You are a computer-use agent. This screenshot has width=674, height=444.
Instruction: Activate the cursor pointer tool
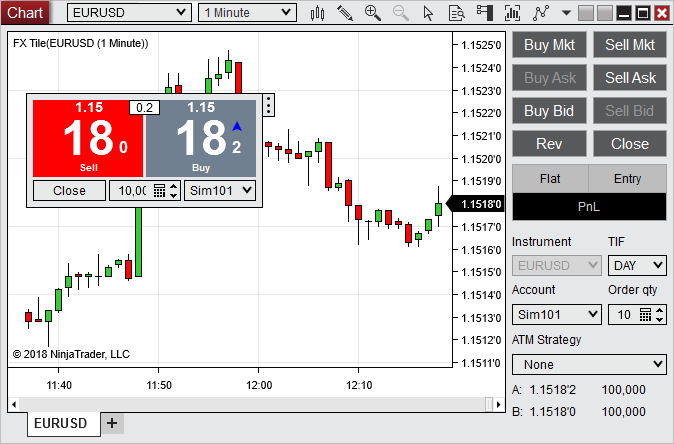click(x=429, y=13)
